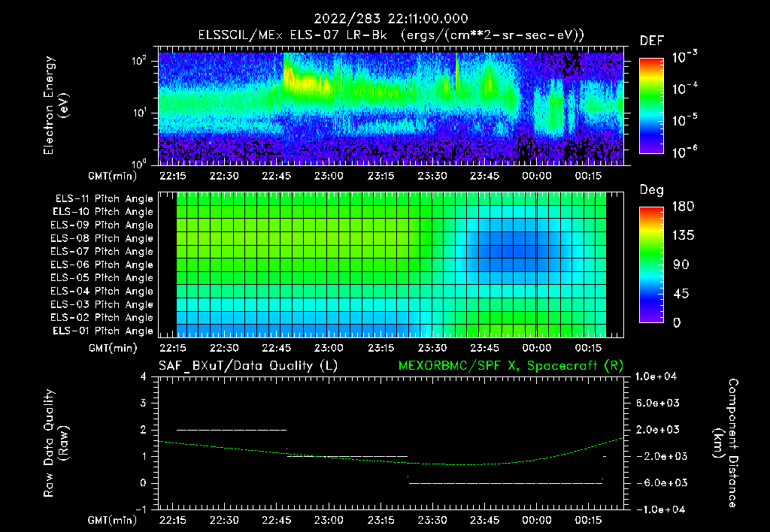Click the 10^-3 value on DEF scale
Screen dimensions: 770x532
click(684, 57)
